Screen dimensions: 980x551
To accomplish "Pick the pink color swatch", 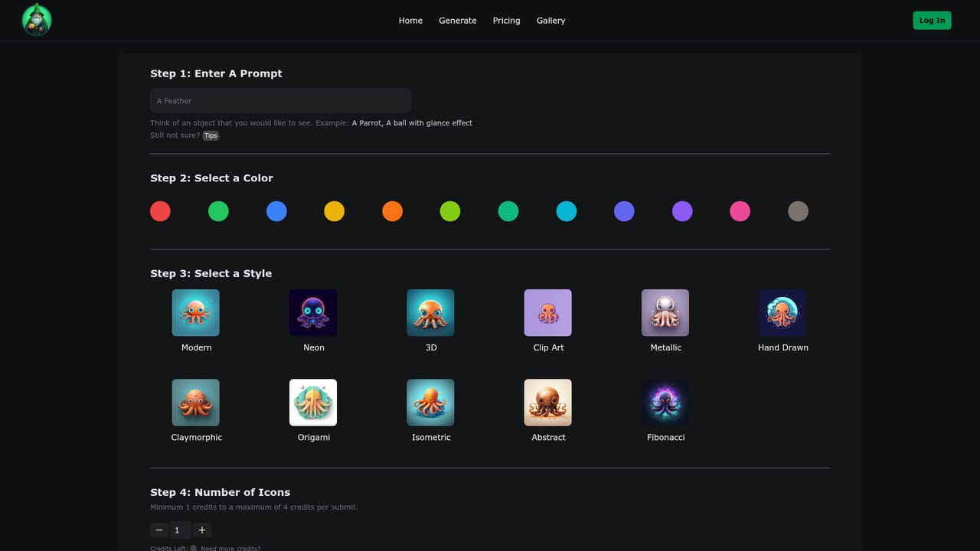I will pos(740,211).
